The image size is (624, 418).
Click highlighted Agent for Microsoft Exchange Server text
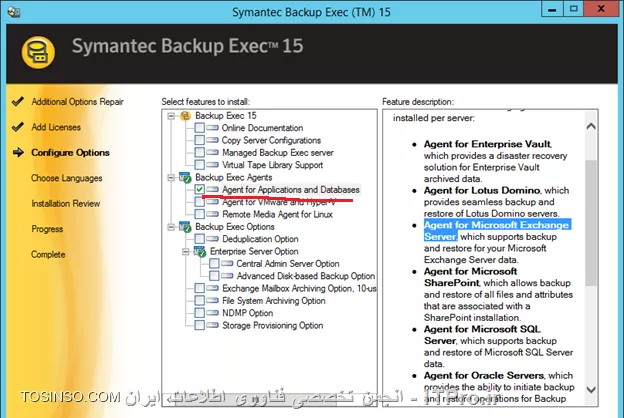(497, 230)
